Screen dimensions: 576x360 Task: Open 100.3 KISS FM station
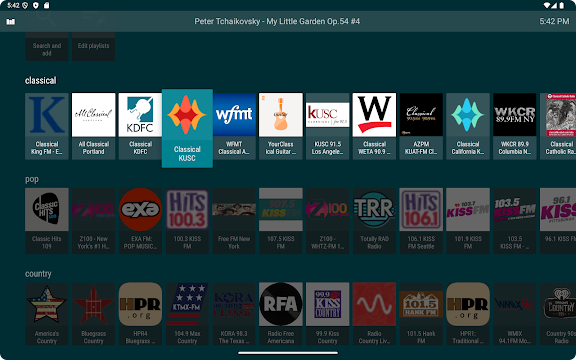(x=187, y=221)
